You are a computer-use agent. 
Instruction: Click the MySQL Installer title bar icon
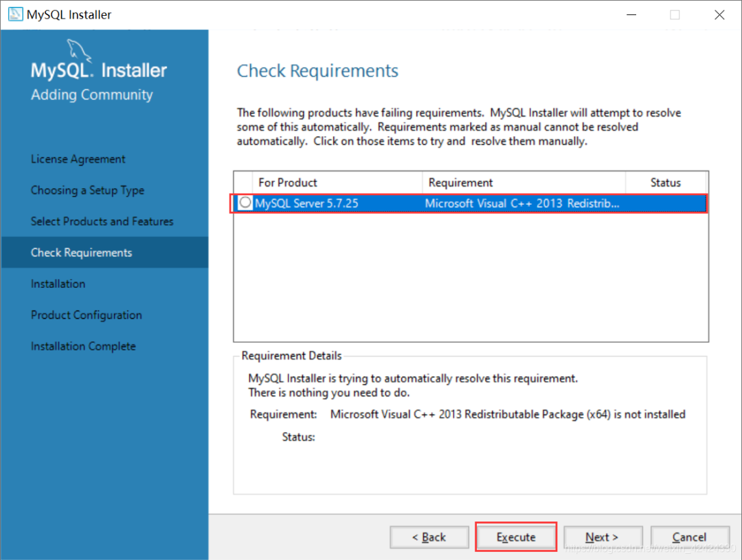15,14
